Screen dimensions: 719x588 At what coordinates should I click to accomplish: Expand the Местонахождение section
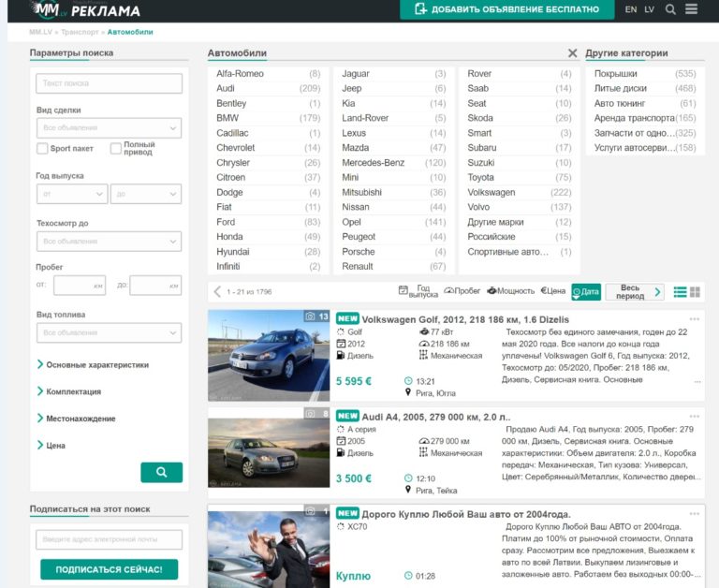tap(76, 419)
